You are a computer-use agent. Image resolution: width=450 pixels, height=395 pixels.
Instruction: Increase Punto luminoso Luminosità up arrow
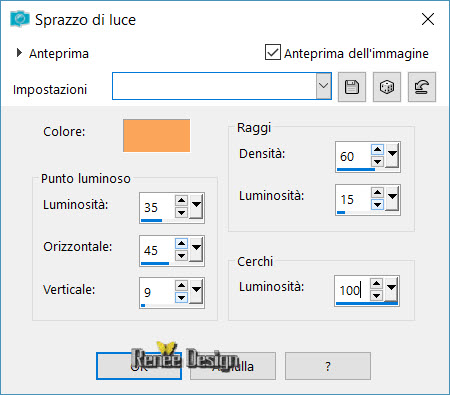(x=181, y=200)
